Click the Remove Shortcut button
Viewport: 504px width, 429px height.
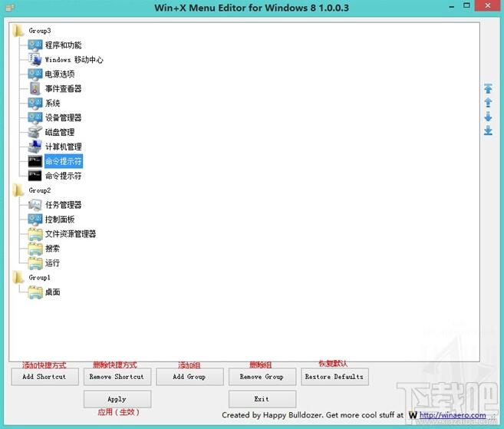click(117, 377)
